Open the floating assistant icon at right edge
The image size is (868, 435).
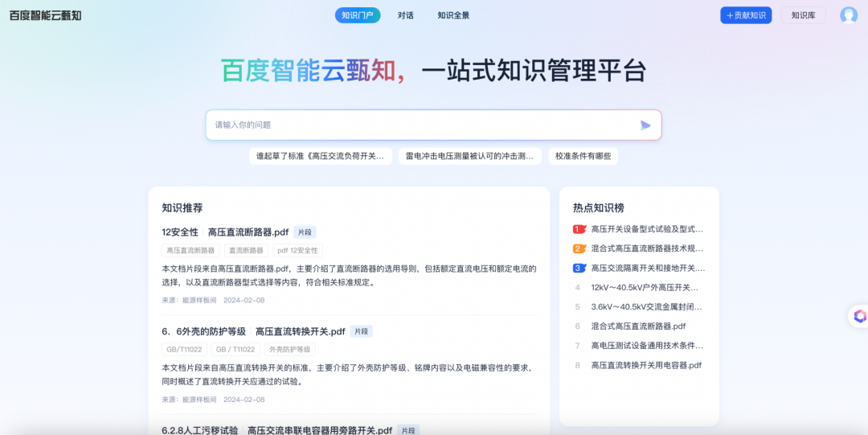[x=860, y=317]
